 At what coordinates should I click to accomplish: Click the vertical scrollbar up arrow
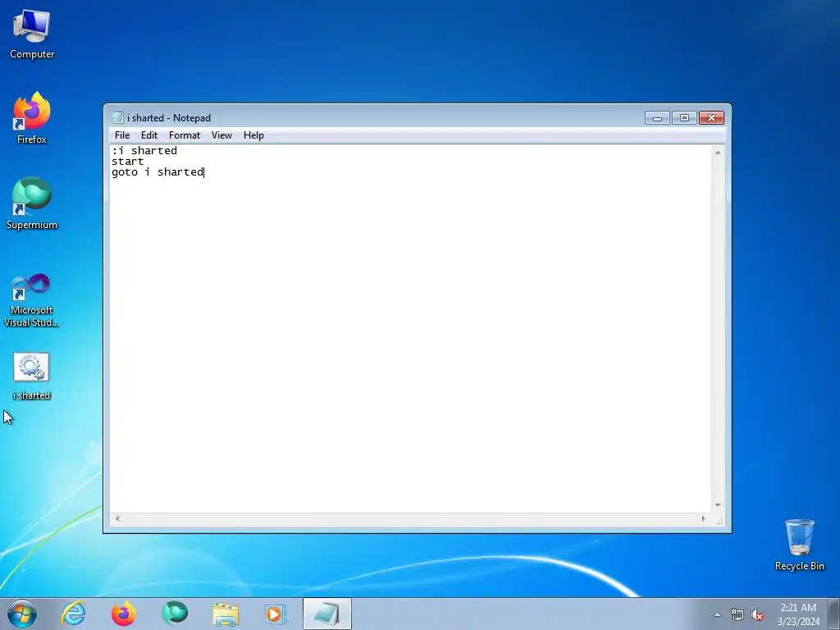click(x=718, y=153)
